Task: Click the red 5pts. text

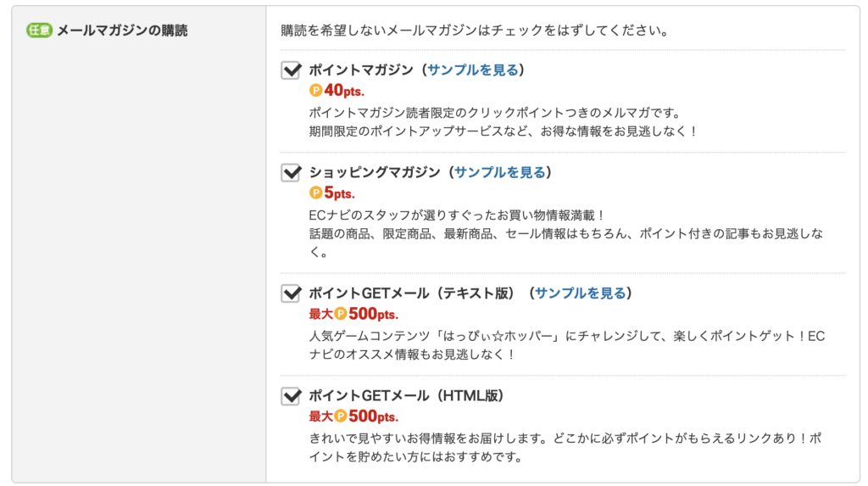Action: [339, 193]
